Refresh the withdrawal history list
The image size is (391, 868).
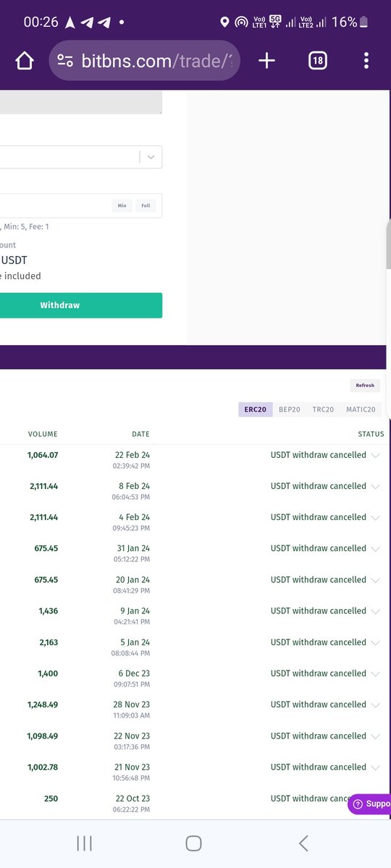(365, 386)
